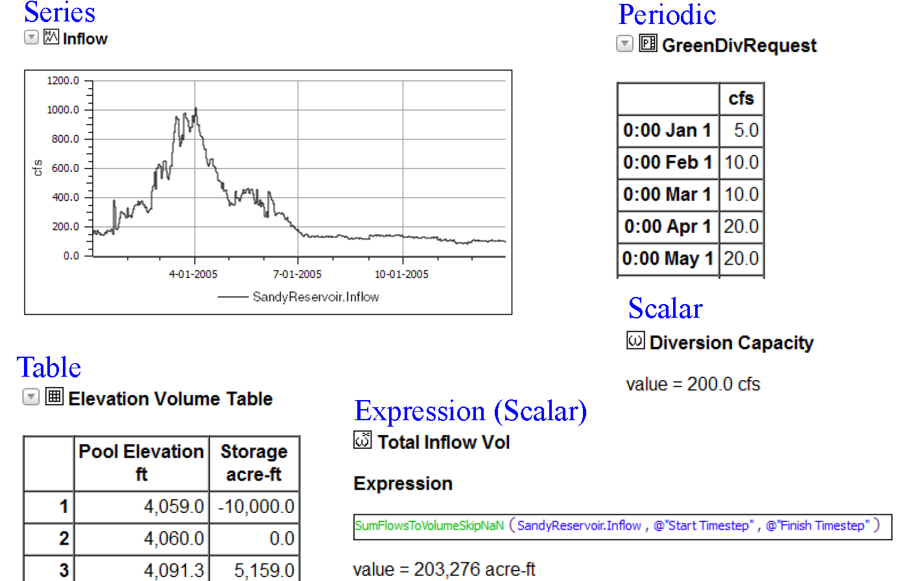Select the -10,000.0 storage cell
This screenshot has height=581, width=924.
(254, 506)
